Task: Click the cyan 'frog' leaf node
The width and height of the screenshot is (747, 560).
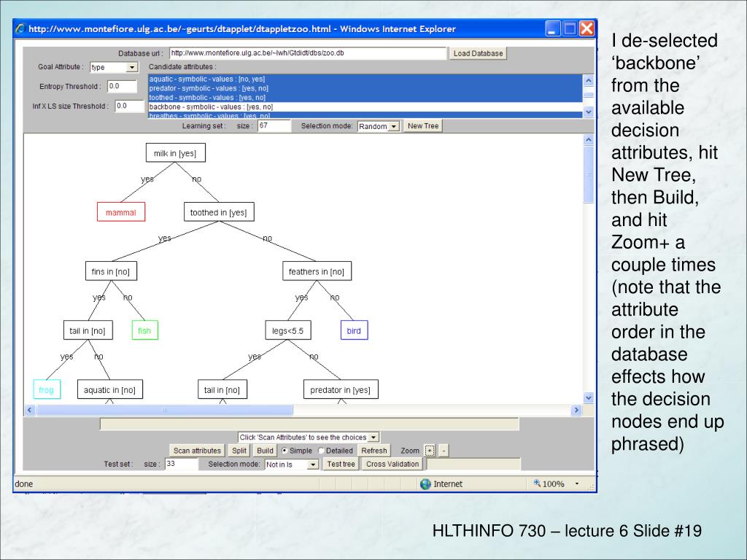Action: tap(47, 389)
